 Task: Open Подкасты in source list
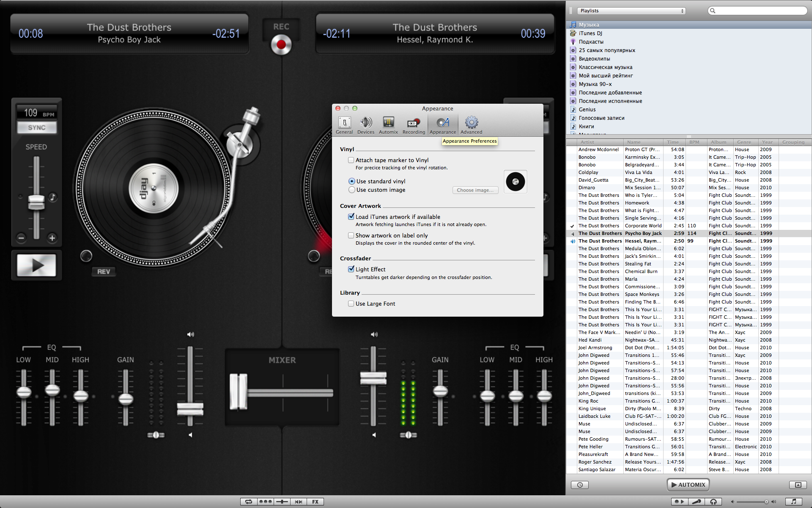click(689, 42)
